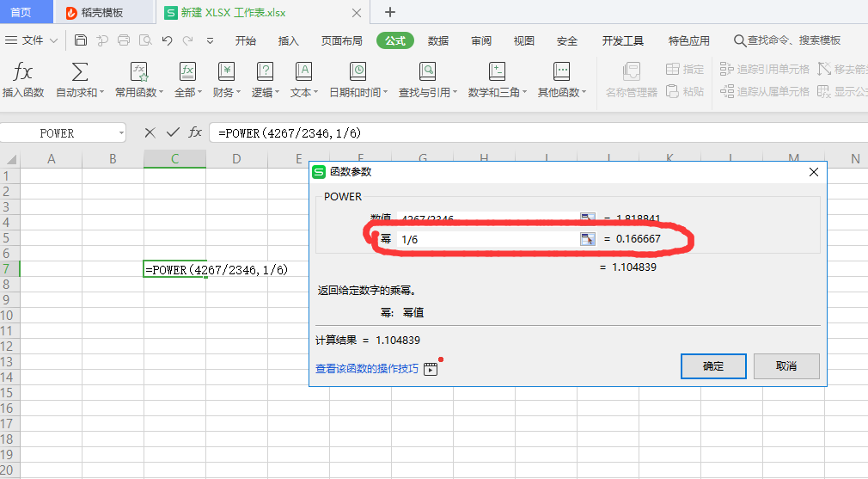Cancel formula entry with X in formula bar
This screenshot has width=868, height=479.
150,132
